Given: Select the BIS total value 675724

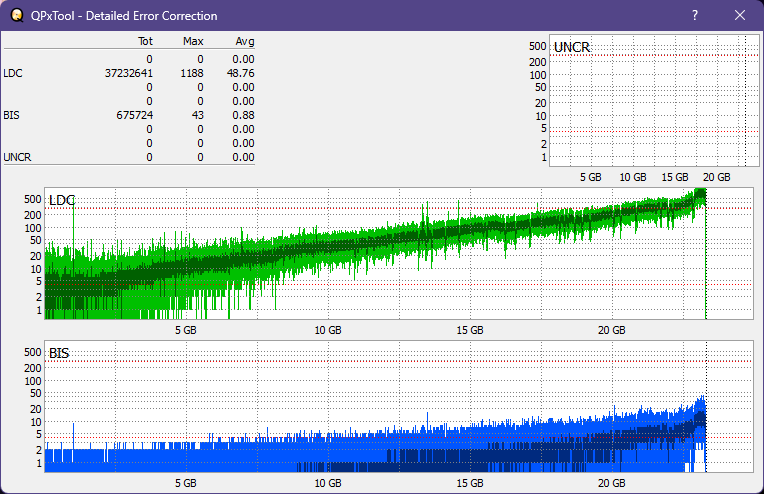Looking at the screenshot, I should 133,115.
